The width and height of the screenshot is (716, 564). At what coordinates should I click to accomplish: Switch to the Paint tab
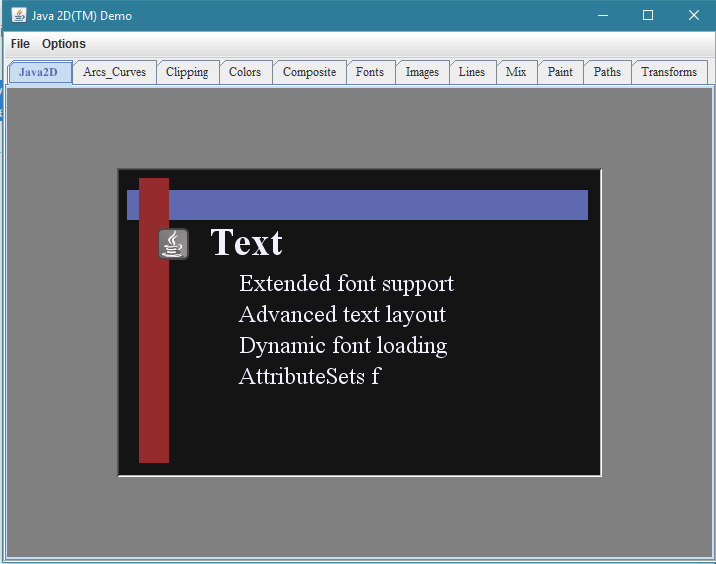[x=560, y=72]
